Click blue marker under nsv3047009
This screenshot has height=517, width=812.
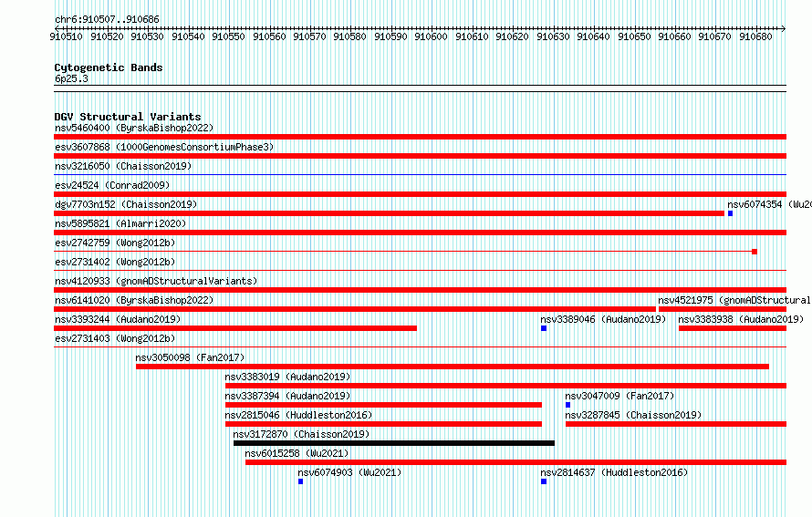tap(568, 405)
